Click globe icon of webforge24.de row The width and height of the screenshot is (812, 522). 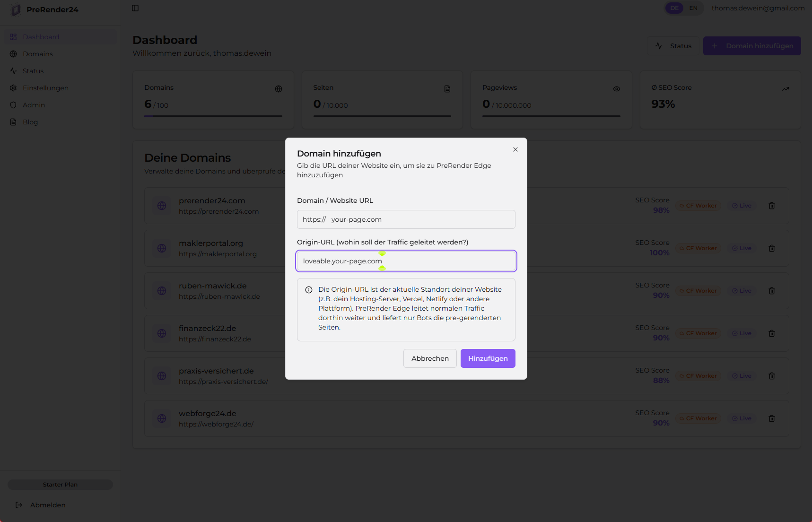click(162, 418)
